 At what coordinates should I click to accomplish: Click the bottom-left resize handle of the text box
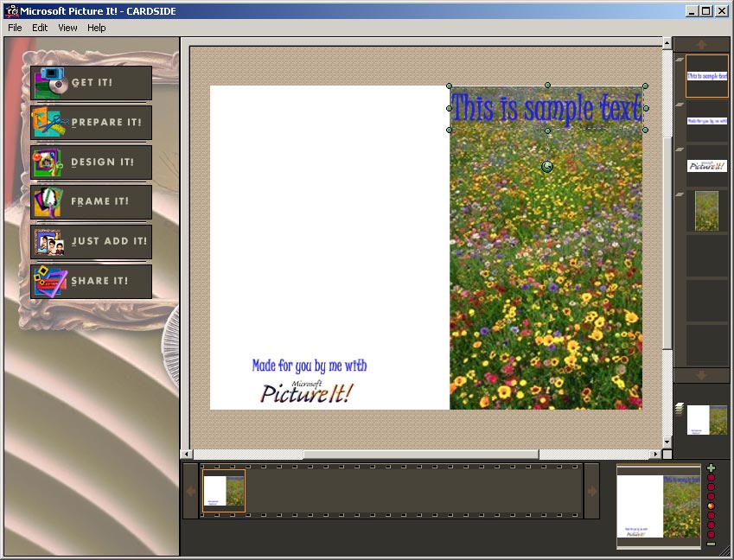point(449,130)
